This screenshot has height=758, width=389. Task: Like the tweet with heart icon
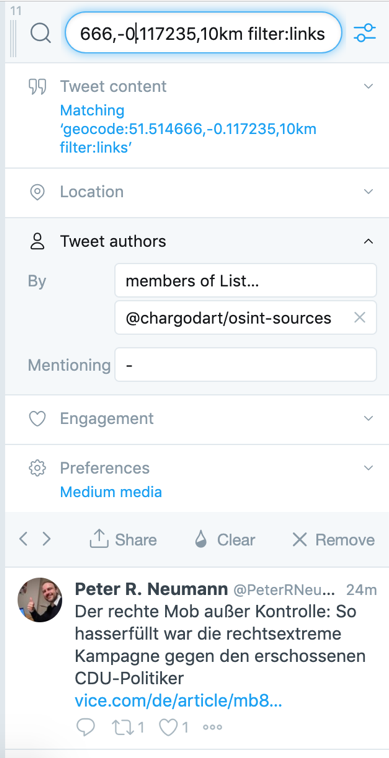pyautogui.click(x=173, y=727)
